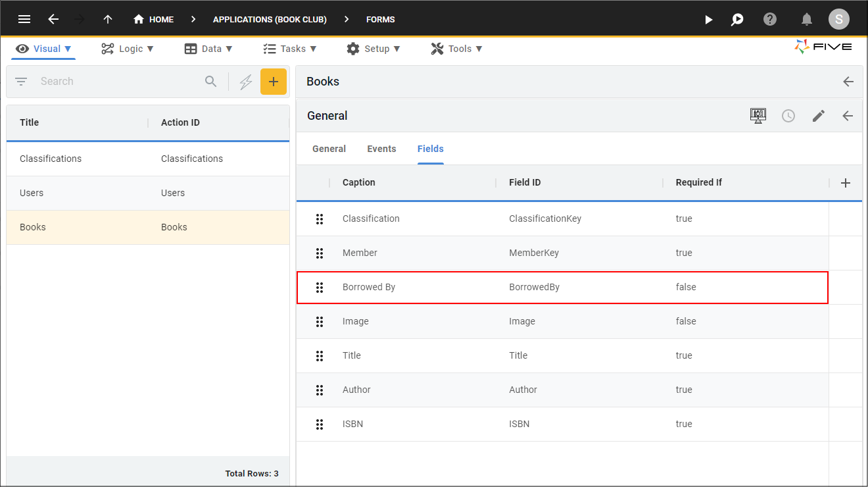Click APPLICATIONS (BOOK CLUB) breadcrumb

(270, 19)
